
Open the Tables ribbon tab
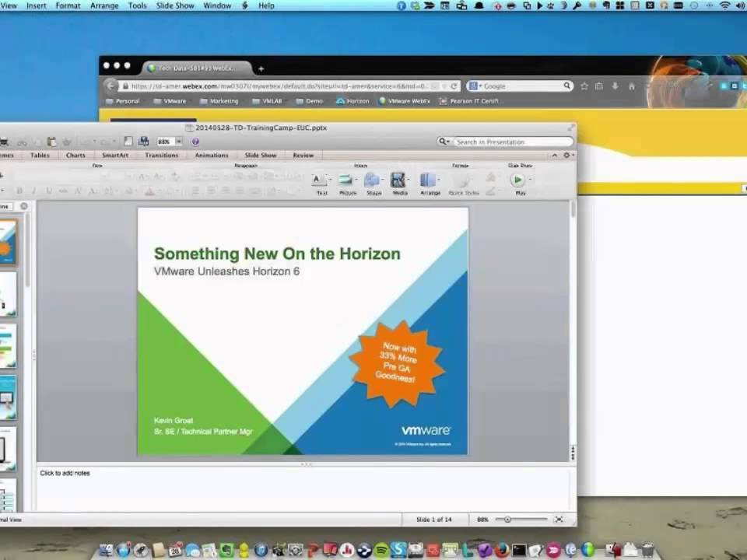[40, 156]
